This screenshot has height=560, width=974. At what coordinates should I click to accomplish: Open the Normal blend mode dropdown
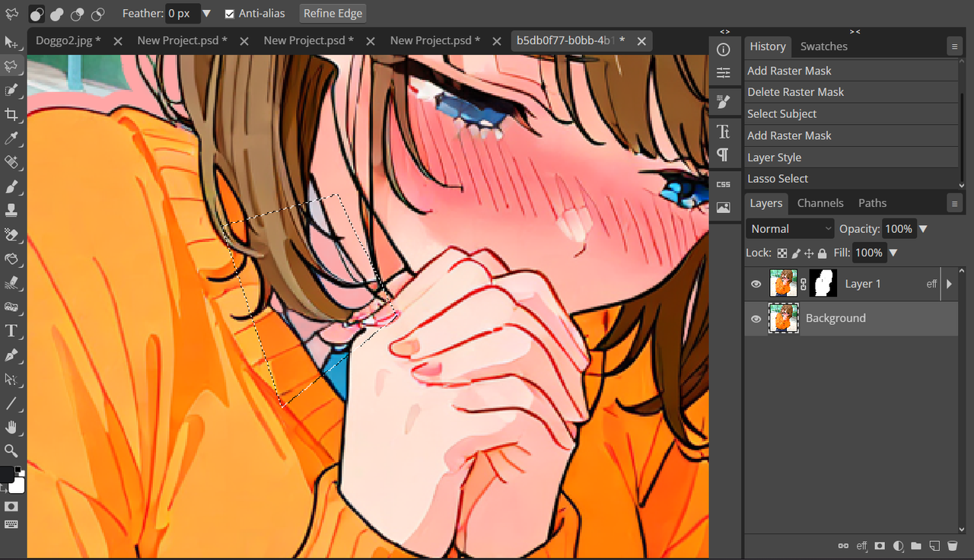pyautogui.click(x=790, y=229)
